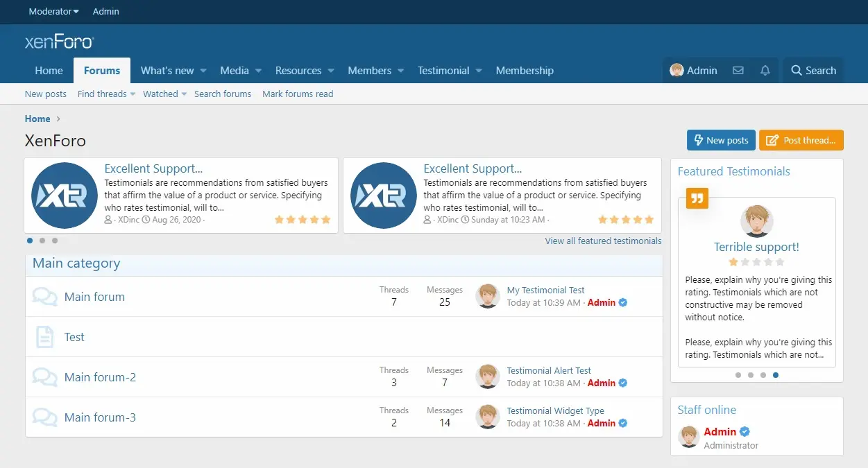Click the Main forum speech-bubble icon
The width and height of the screenshot is (868, 468).
pos(45,297)
